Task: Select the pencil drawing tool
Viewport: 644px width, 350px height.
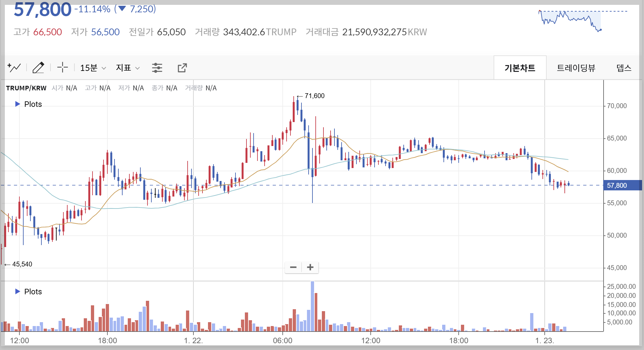Action: [38, 68]
